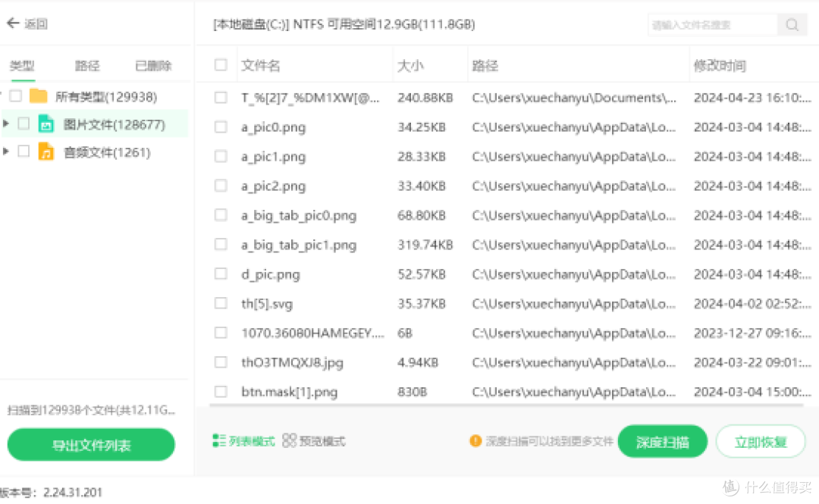This screenshot has width=819, height=504.
Task: Tick the 音频文件 category checkbox
Action: (x=24, y=152)
